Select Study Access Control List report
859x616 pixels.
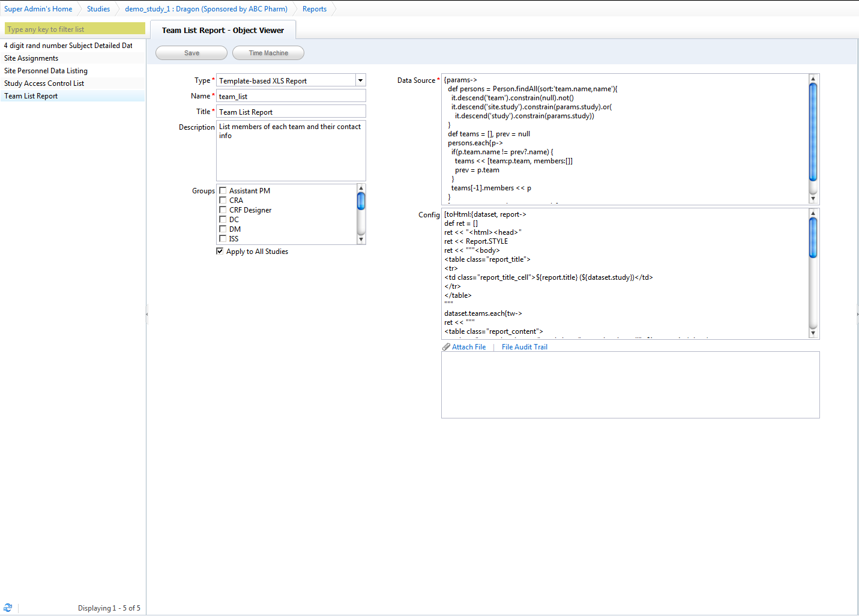tap(73, 83)
